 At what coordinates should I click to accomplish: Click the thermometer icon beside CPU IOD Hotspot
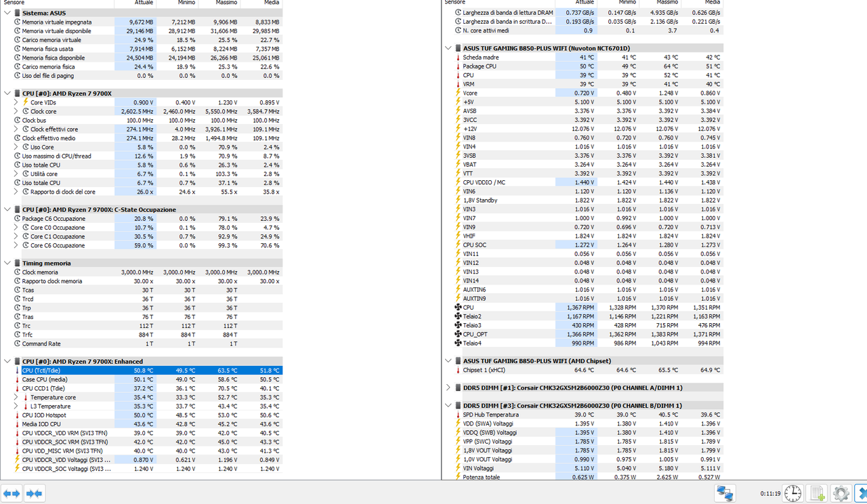17,415
